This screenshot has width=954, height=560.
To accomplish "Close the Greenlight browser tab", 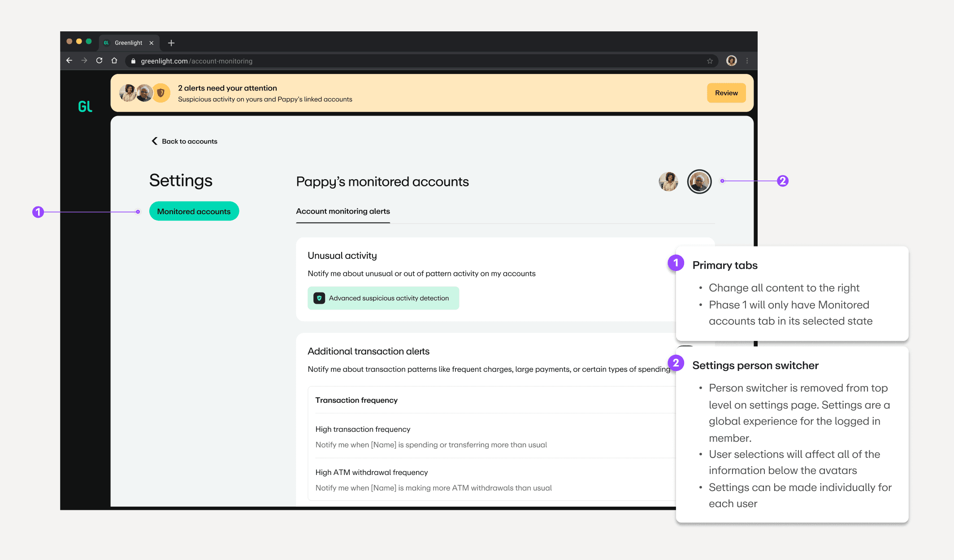I will [152, 43].
